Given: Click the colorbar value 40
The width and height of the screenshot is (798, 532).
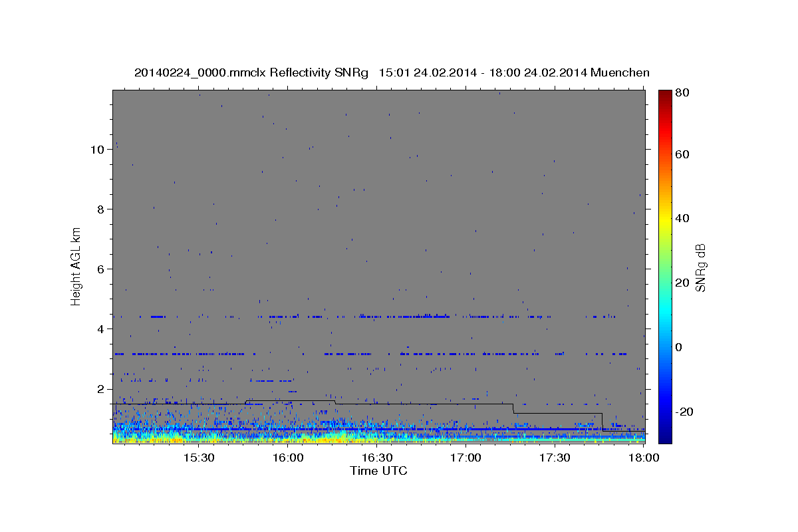Looking at the screenshot, I should click(682, 219).
